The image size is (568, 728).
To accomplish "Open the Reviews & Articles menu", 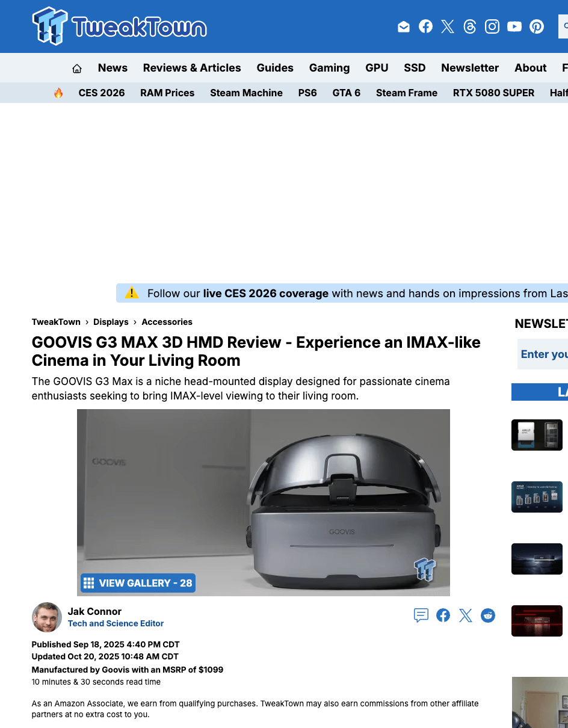I will click(x=192, y=68).
